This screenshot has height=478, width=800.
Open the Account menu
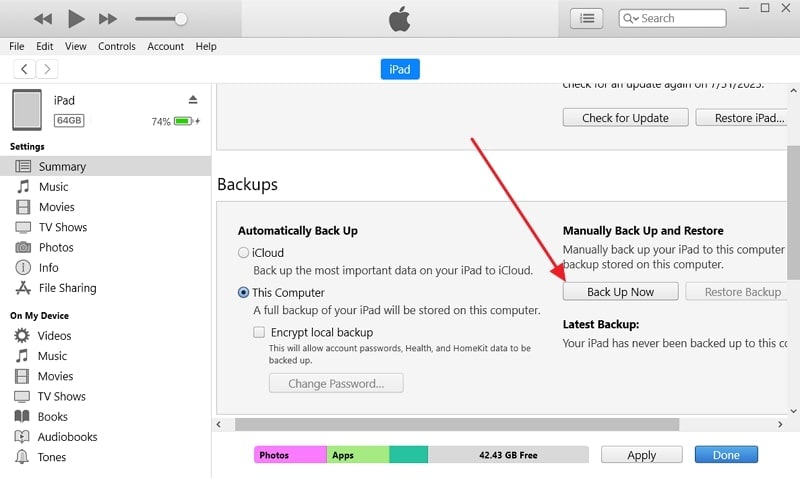click(165, 46)
